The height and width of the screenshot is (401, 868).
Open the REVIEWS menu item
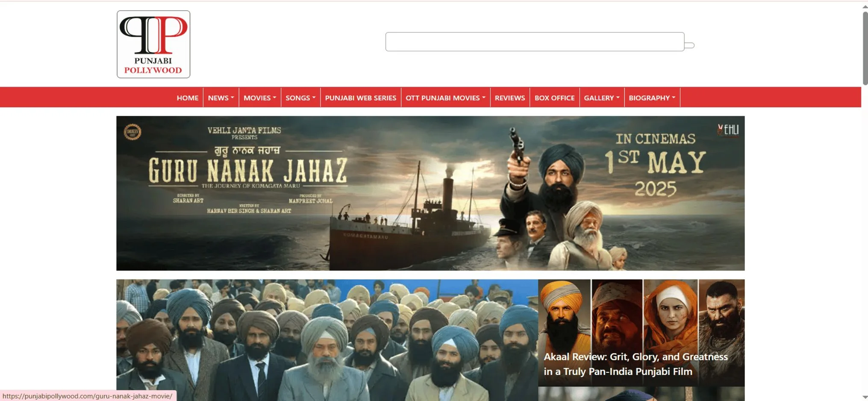510,97
